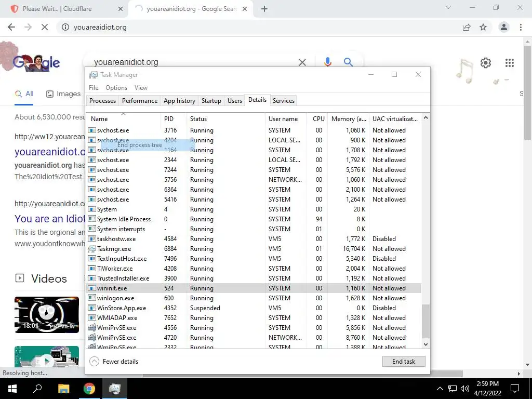The image size is (532, 399).
Task: Clear the Google search box
Action: (x=302, y=62)
